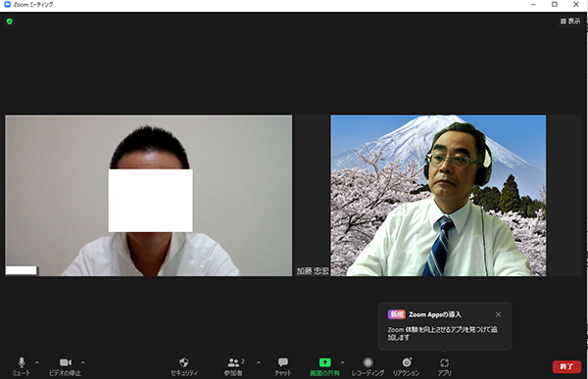Click the Zoom logo in title bar

tap(7, 5)
